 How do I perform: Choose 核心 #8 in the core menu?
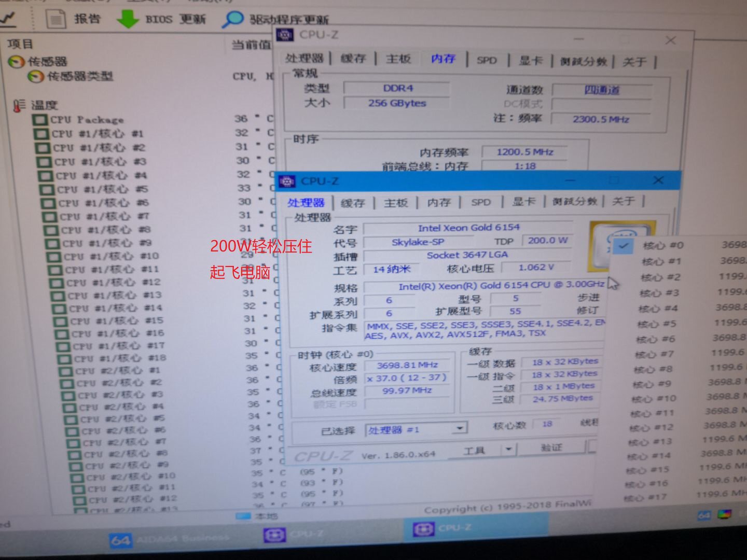click(653, 369)
